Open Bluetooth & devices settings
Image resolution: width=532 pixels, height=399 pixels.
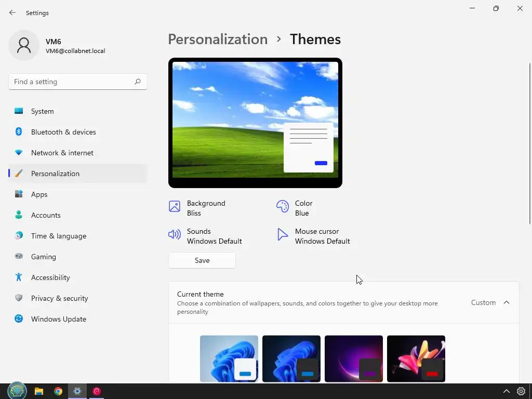coord(78,131)
